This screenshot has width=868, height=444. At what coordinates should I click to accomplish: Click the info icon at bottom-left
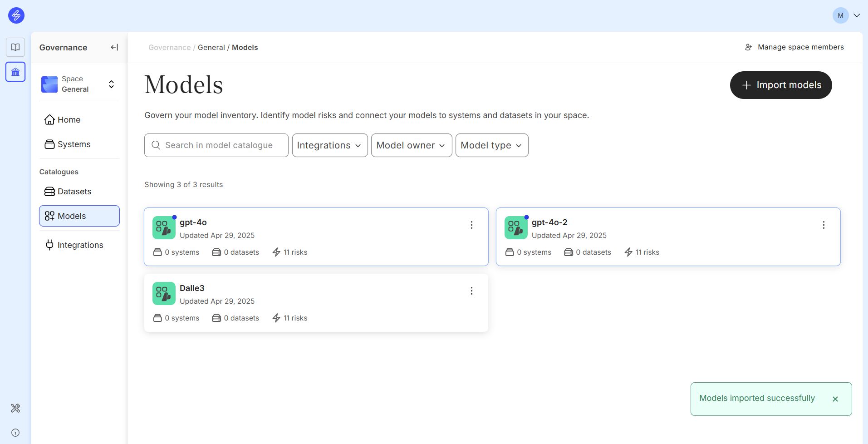[15, 433]
